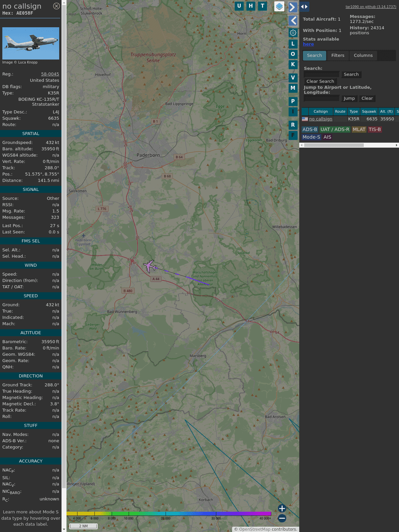Click the 2 NM map scale indicator
This screenshot has height=532, width=399.
pyautogui.click(x=83, y=526)
